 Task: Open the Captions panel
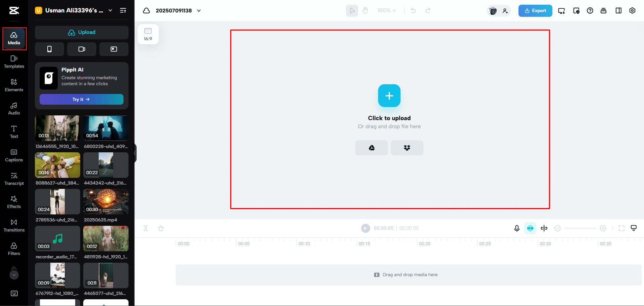click(14, 155)
